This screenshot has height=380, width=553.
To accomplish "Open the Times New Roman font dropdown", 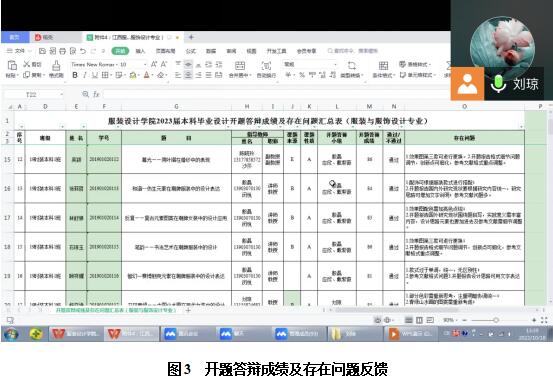I will 108,64.
